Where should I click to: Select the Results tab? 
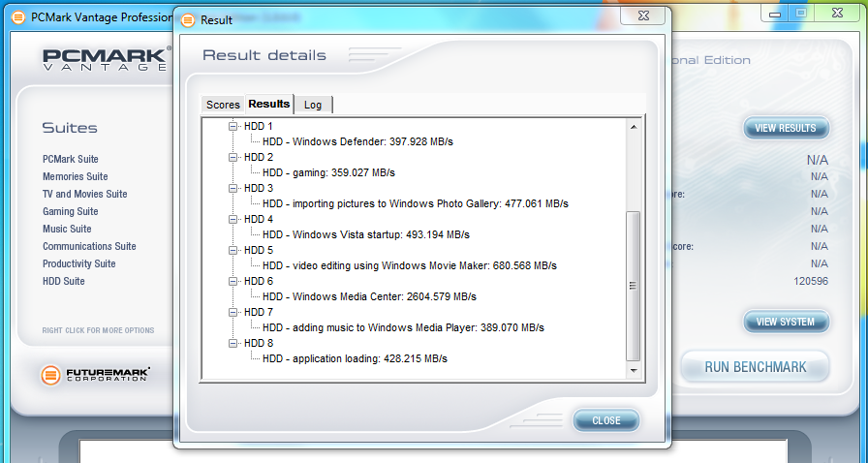269,104
